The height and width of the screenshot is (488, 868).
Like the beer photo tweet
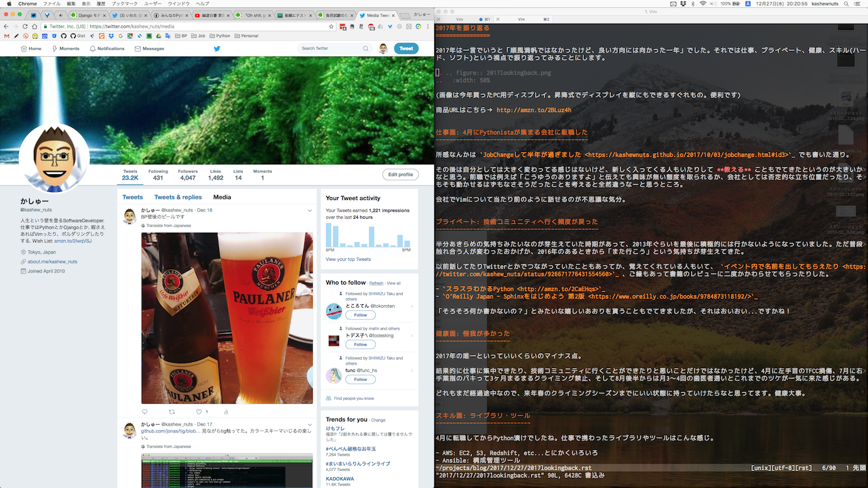coord(199,411)
